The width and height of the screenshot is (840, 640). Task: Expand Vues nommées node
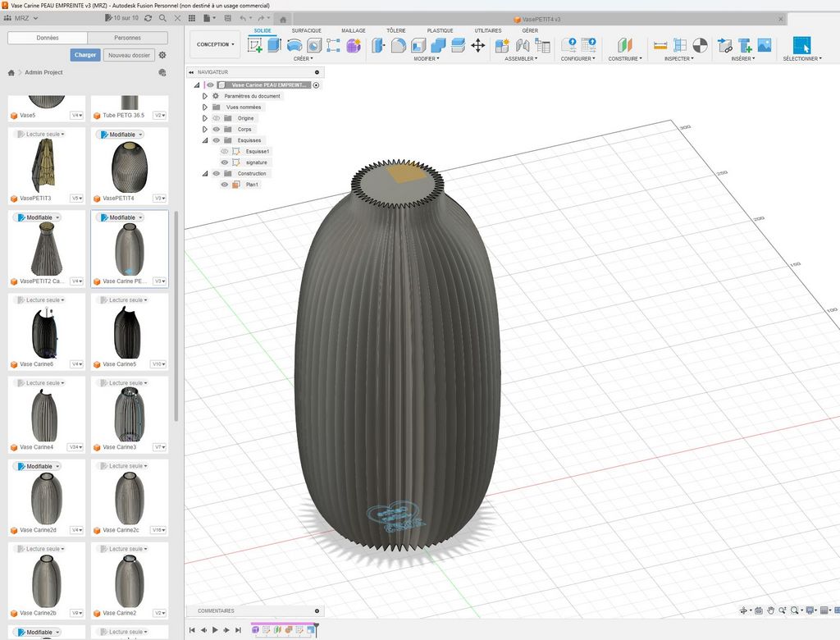204,107
